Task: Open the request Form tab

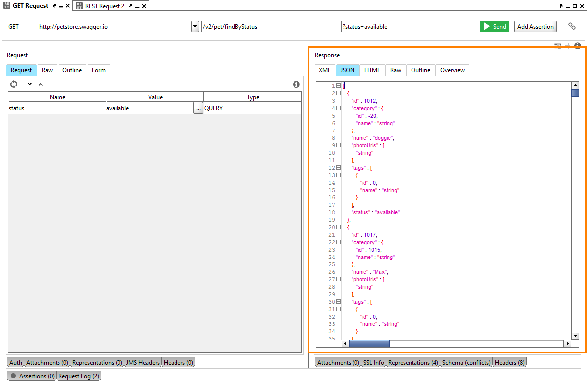Action: 99,70
